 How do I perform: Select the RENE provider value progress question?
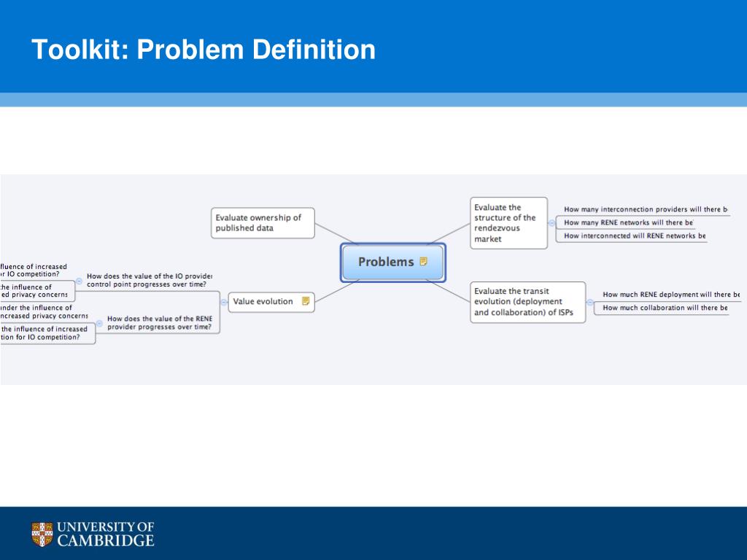[160, 323]
